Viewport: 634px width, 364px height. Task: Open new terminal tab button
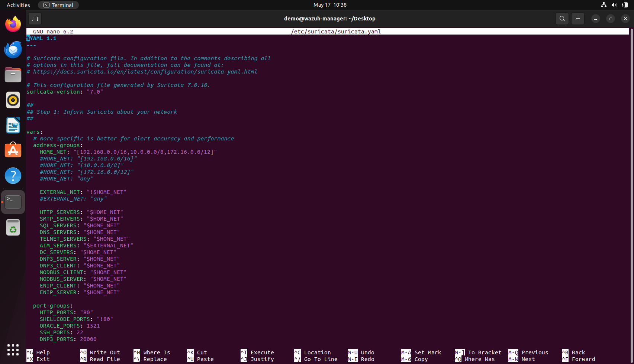pyautogui.click(x=35, y=19)
